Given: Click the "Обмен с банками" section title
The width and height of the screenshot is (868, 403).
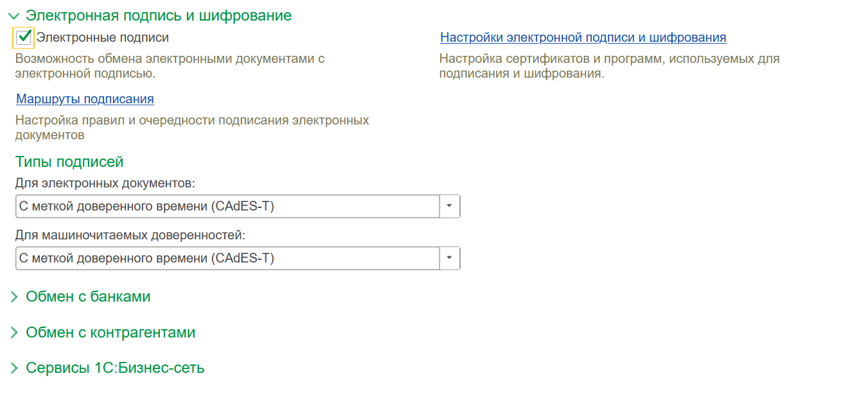Looking at the screenshot, I should coord(88,296).
